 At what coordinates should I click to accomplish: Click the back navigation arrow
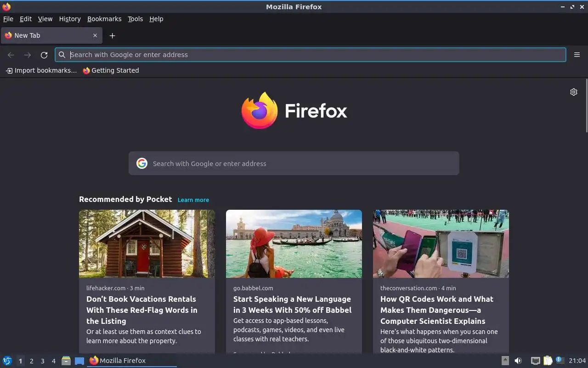coord(11,55)
